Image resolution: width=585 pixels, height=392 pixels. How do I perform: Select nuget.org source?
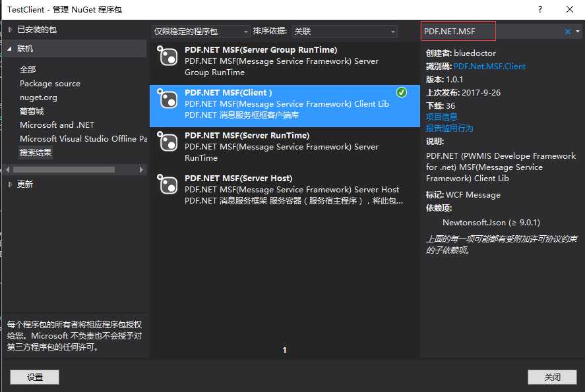[38, 98]
